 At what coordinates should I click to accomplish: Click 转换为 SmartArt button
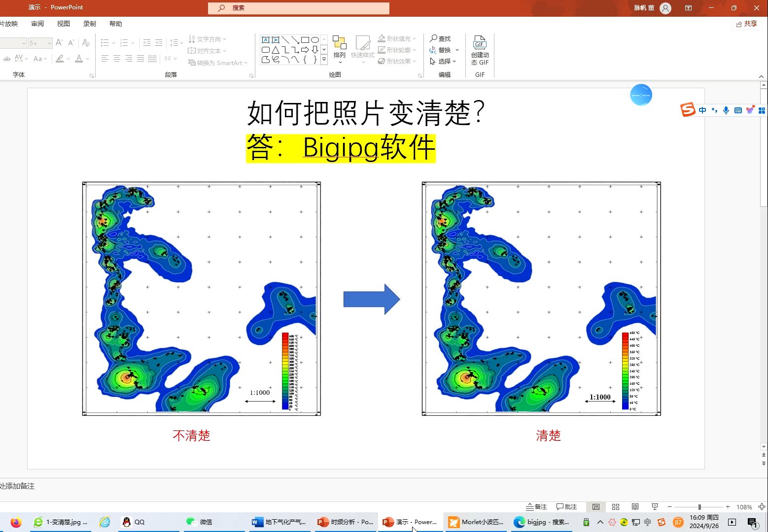(217, 63)
